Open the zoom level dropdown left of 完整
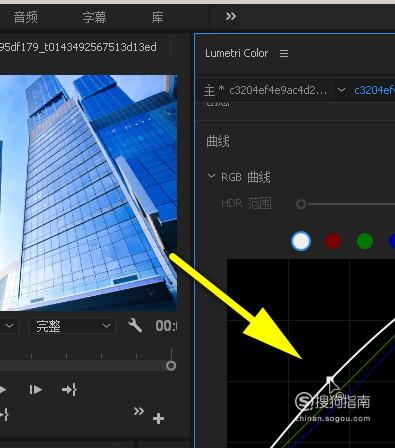This screenshot has width=395, height=448. 9,326
